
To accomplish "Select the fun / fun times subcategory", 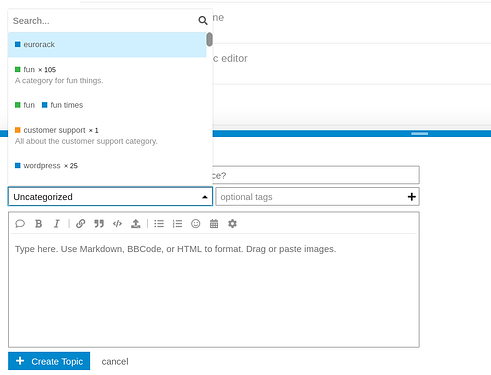I will 107,105.
